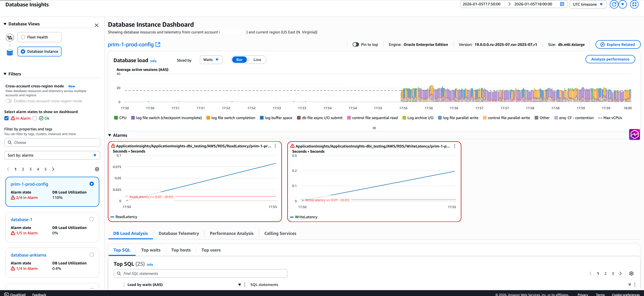The height and width of the screenshot is (296, 644).
Task: Open the refresh interval dropdown arrow
Action: coord(623,4)
